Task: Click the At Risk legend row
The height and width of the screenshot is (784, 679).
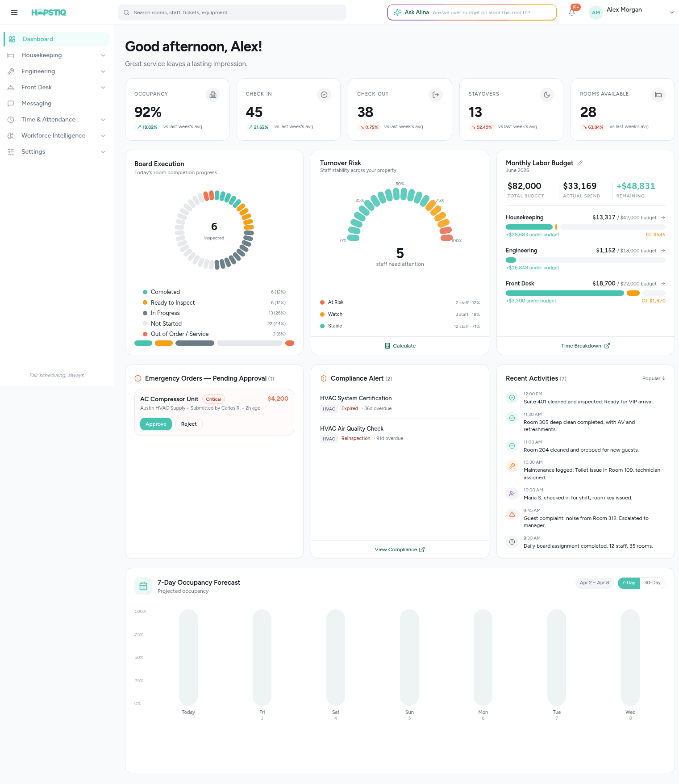Action: 400,302
